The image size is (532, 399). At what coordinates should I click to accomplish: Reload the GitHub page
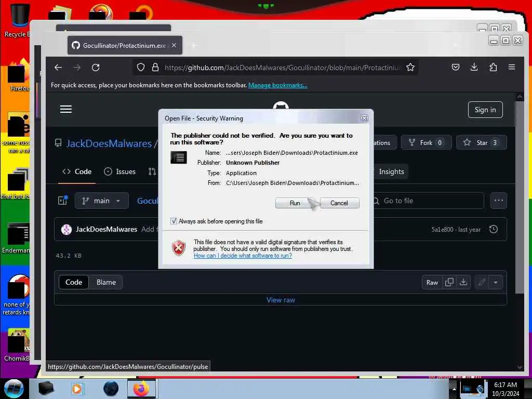point(96,67)
